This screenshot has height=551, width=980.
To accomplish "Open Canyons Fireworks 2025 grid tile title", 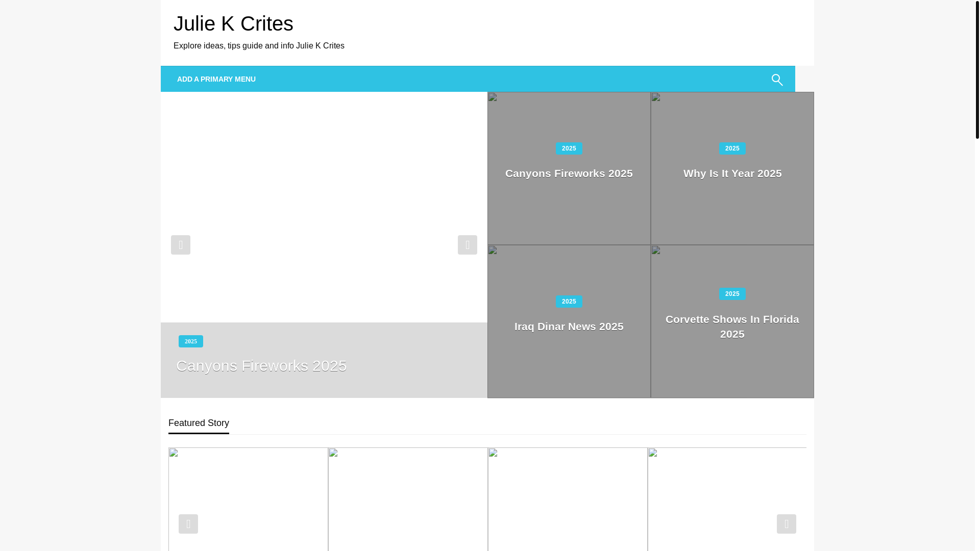I will [569, 173].
